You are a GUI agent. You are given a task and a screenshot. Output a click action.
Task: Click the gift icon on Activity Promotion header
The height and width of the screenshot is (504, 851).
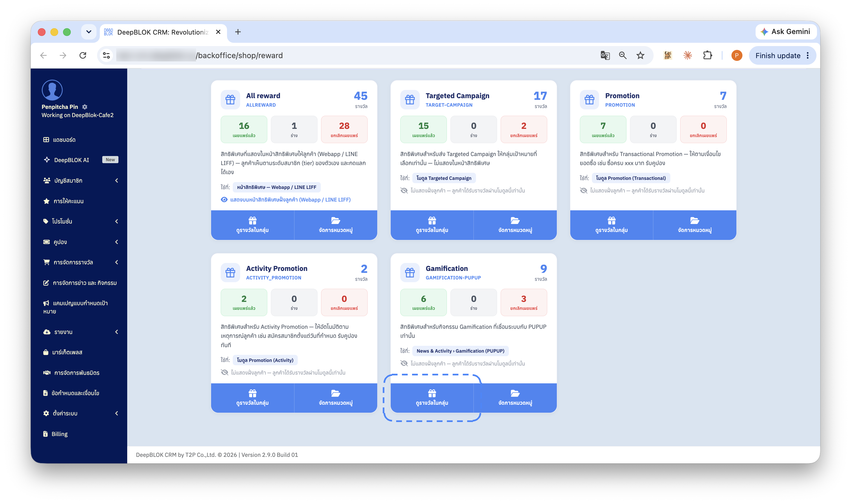click(230, 272)
